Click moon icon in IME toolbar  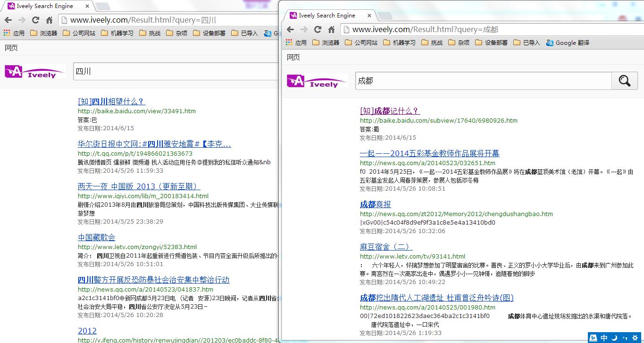(x=614, y=338)
